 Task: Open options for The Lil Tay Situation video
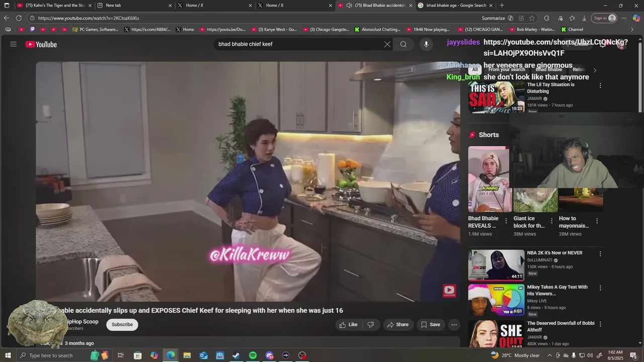[600, 85]
